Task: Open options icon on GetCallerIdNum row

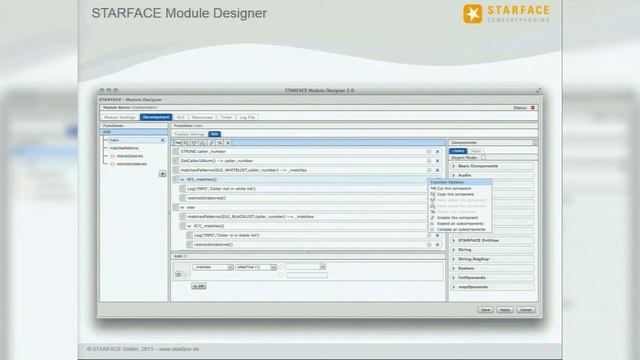Action: [429, 161]
